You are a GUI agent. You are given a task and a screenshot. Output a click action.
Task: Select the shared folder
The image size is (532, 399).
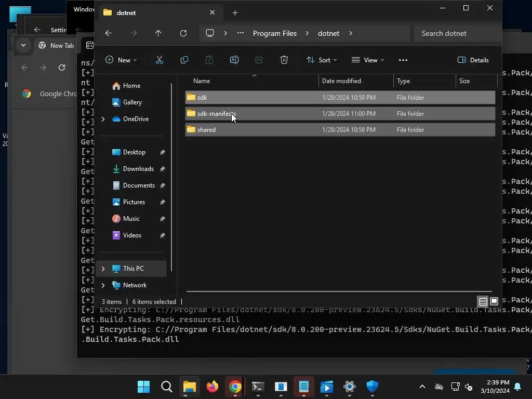(340, 129)
